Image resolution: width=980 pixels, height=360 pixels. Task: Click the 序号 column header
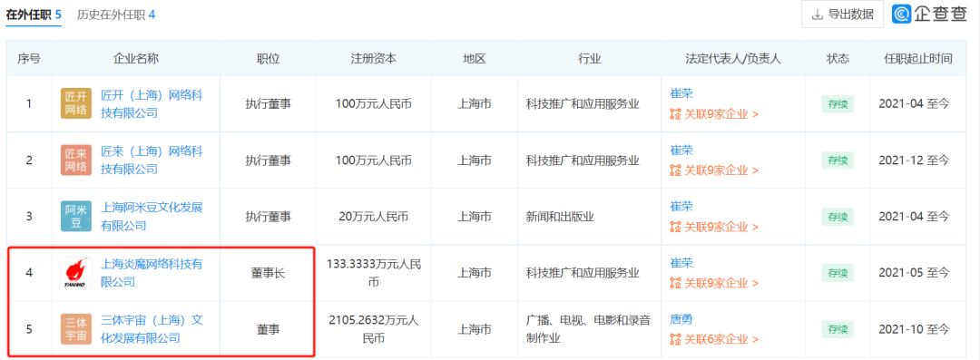29,59
